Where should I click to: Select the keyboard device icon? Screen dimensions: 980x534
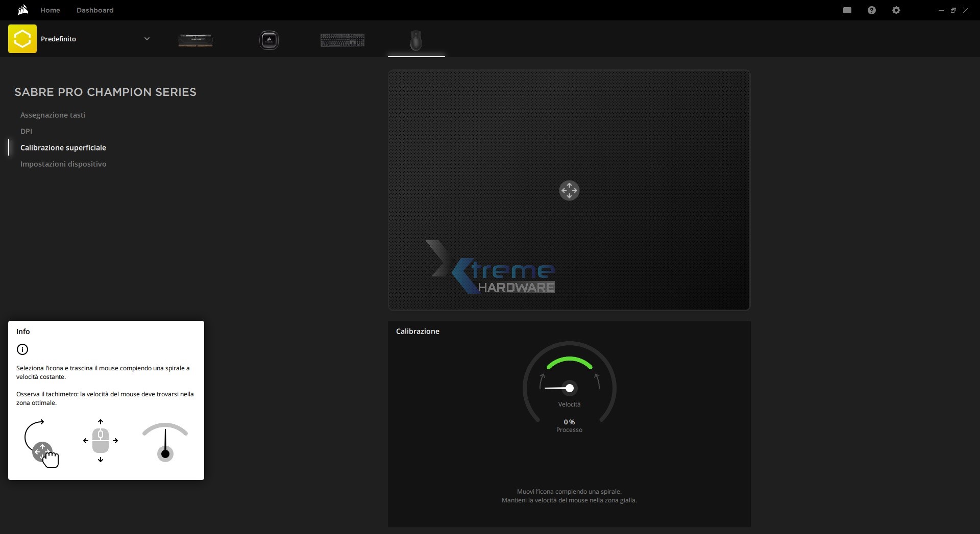[x=342, y=40]
